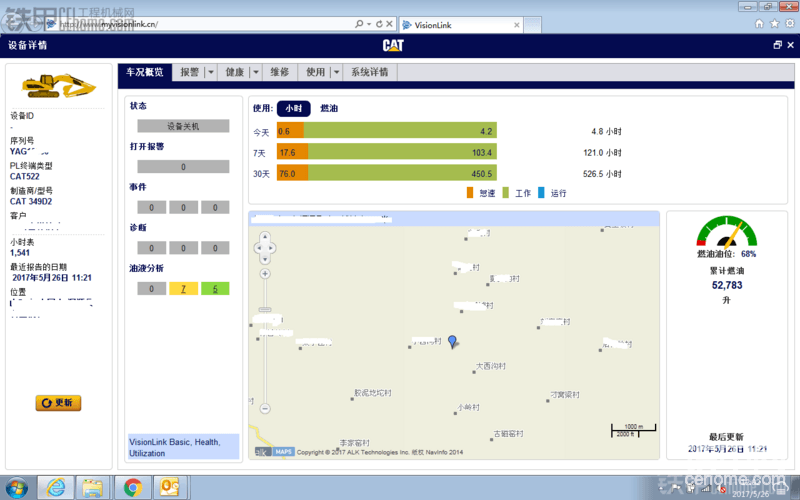Viewport: 800px width, 500px height.
Task: Expand the 报警 tab dropdown arrow
Action: (211, 72)
